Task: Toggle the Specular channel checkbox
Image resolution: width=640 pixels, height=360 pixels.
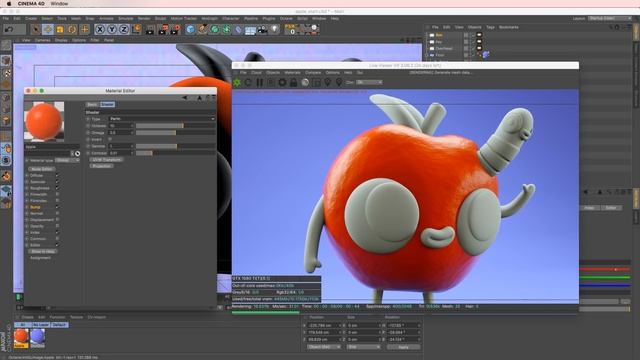Action: click(57, 182)
